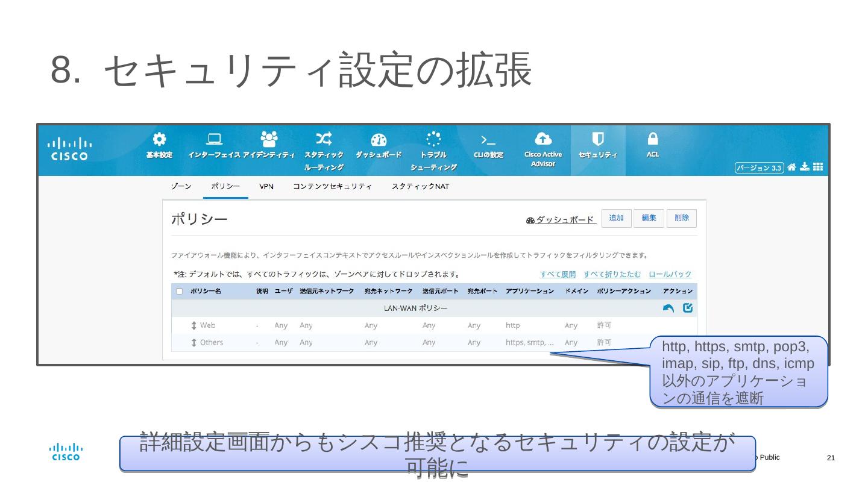
Task: Click the Any domain cell in Web row
Action: coord(571,325)
